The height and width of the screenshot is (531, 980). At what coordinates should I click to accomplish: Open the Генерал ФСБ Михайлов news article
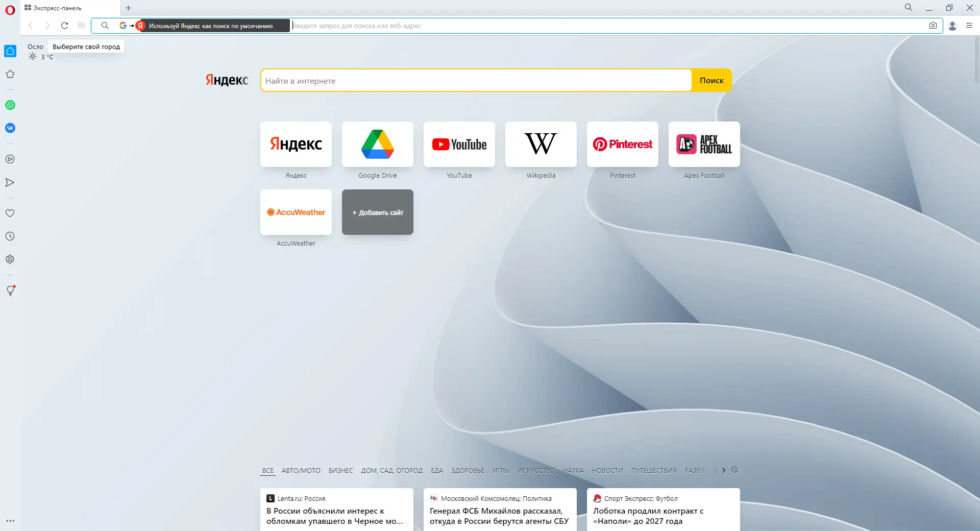500,510
